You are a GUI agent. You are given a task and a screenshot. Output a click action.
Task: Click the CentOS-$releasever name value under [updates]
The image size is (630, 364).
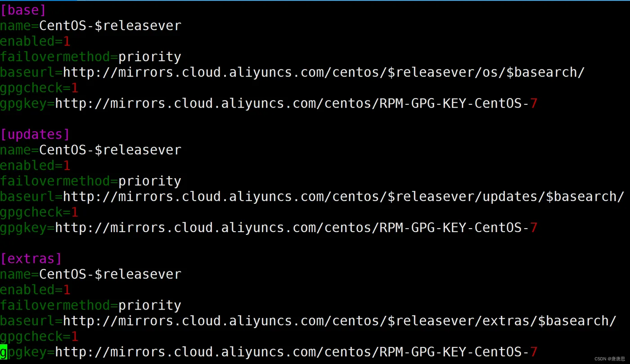tap(110, 150)
